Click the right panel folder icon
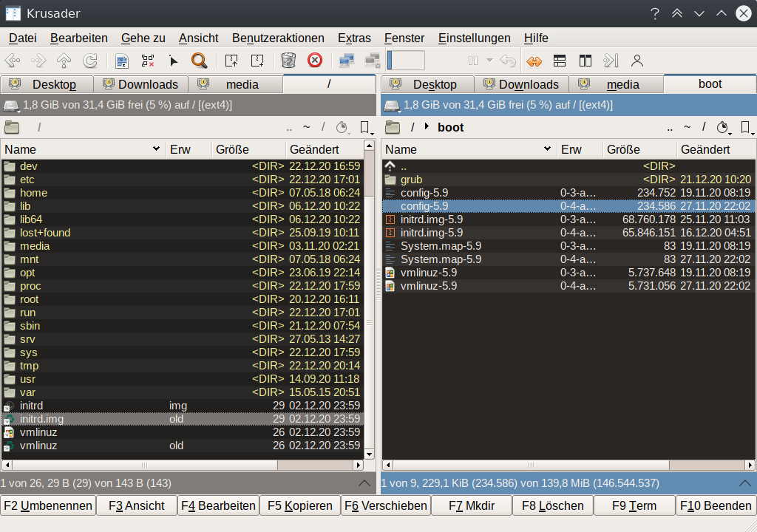The height and width of the screenshot is (532, 757). pyautogui.click(x=393, y=127)
